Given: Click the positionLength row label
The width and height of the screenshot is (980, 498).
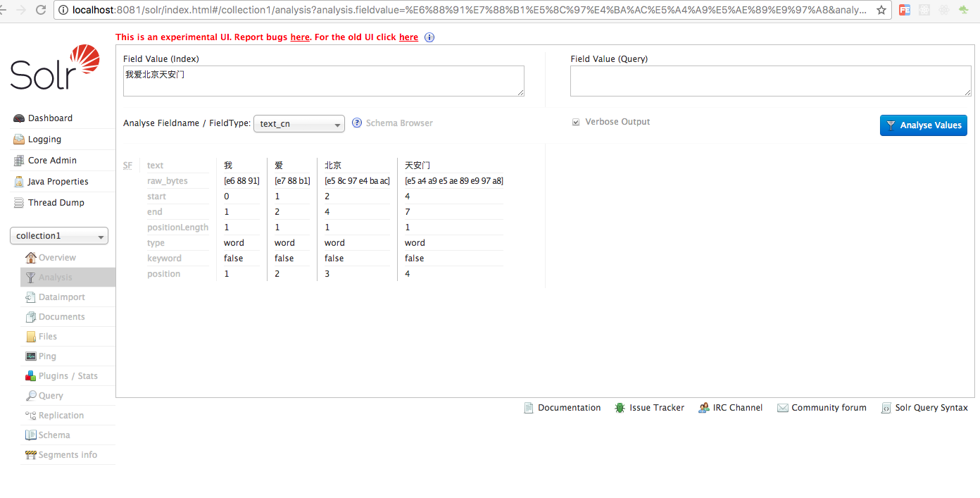Looking at the screenshot, I should 177,228.
